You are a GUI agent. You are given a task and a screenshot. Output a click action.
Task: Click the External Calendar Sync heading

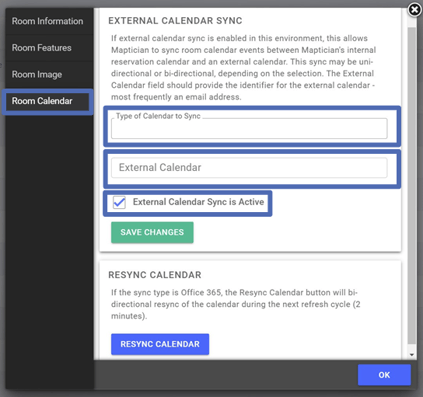[175, 21]
